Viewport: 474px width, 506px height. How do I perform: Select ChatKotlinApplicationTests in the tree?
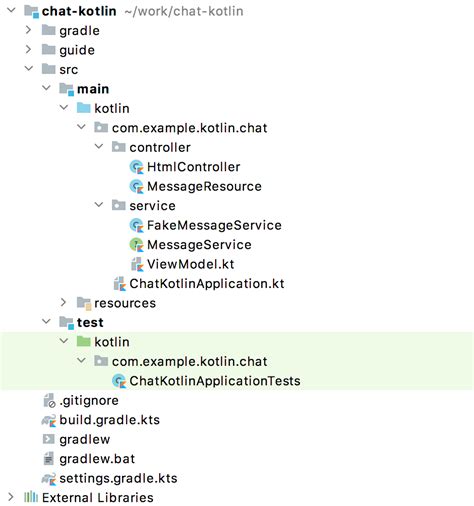[x=215, y=381]
